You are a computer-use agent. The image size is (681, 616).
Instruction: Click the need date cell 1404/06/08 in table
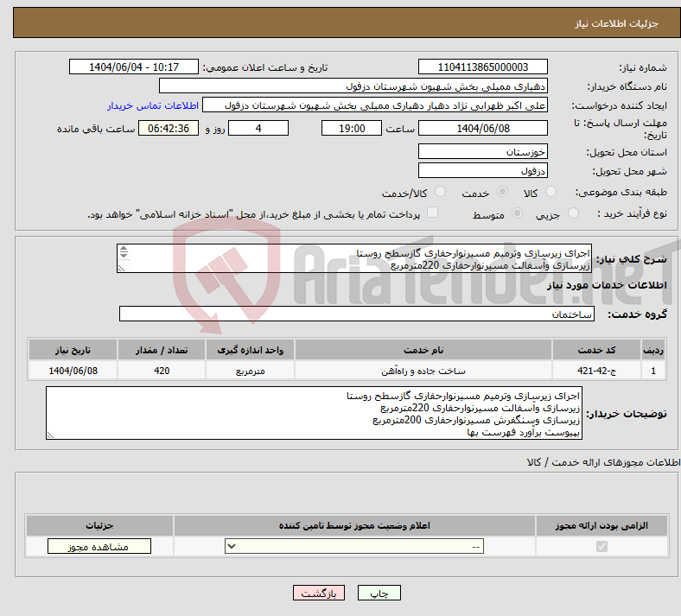[73, 372]
